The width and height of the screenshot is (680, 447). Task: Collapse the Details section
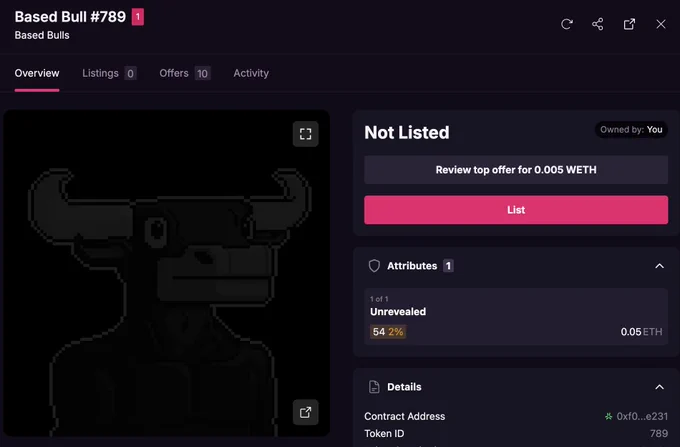[x=659, y=387]
